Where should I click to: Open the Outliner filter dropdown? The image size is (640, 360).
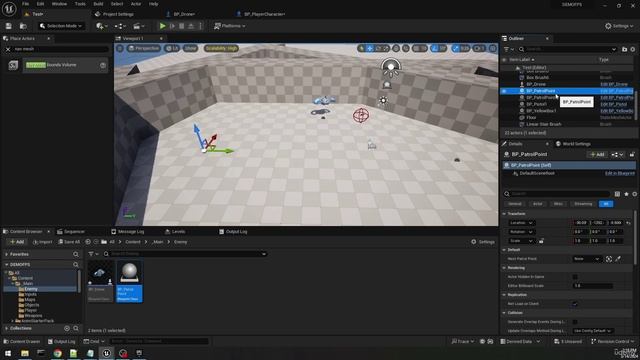coord(509,49)
